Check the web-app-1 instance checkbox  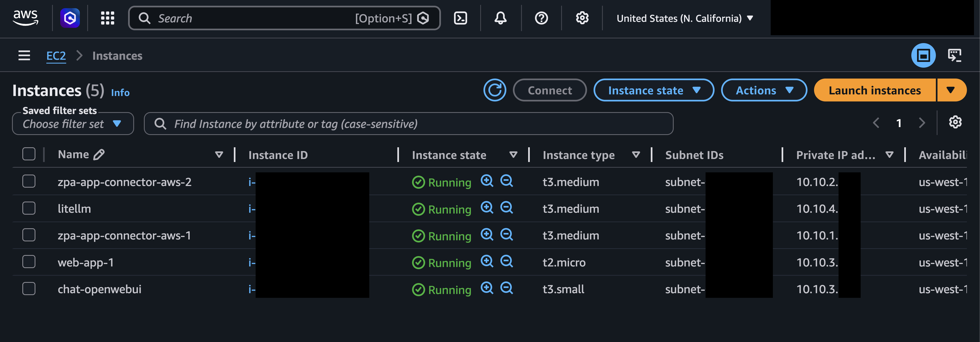29,262
